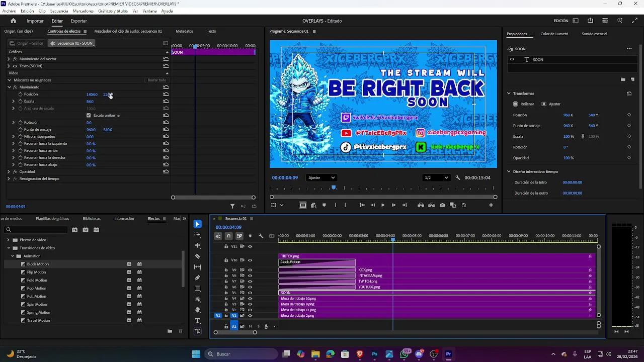Click Mark Out bracket icon
The width and height of the screenshot is (644, 362).
coord(345,205)
